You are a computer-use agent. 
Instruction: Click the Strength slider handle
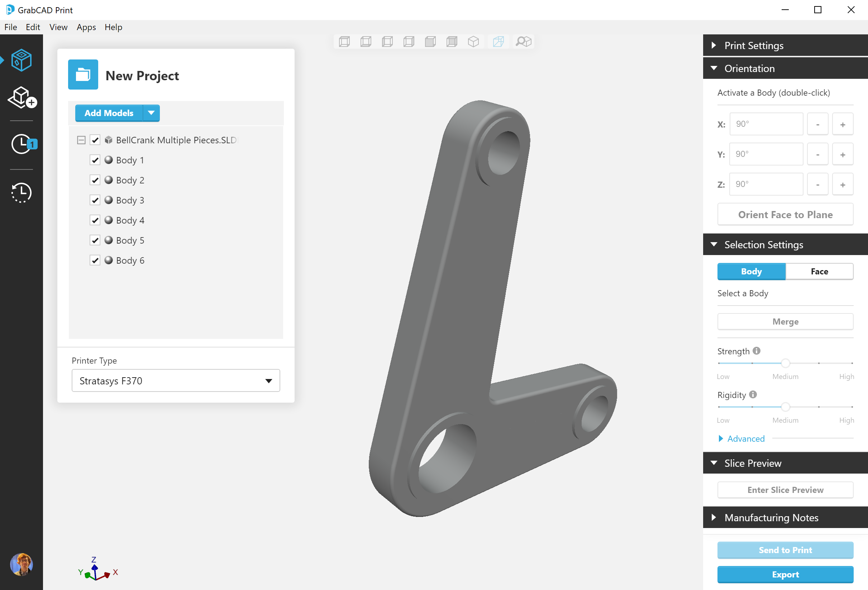click(x=785, y=363)
